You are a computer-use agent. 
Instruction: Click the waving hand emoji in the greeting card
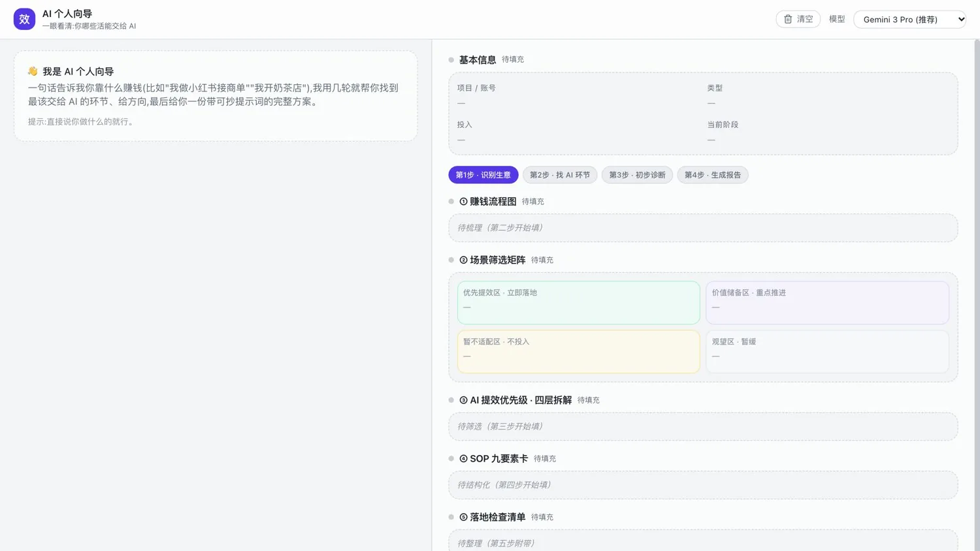click(33, 71)
